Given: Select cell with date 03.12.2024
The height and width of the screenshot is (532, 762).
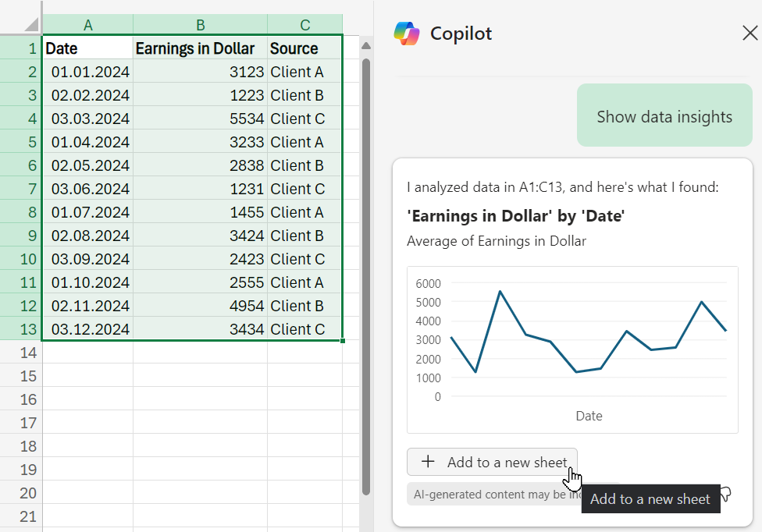Looking at the screenshot, I should (87, 328).
